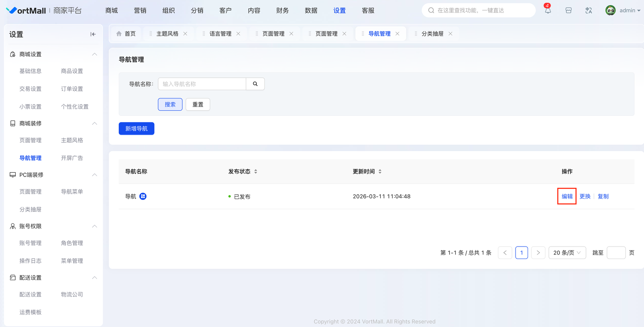Select page 1 in pagination
Viewport: 644px width, 327px height.
click(522, 253)
